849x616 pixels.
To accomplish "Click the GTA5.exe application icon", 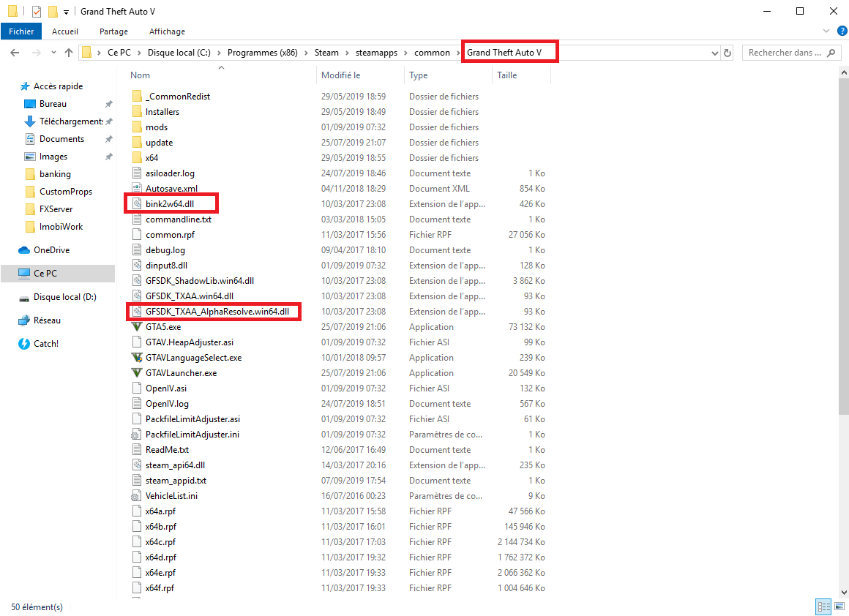I will 136,327.
